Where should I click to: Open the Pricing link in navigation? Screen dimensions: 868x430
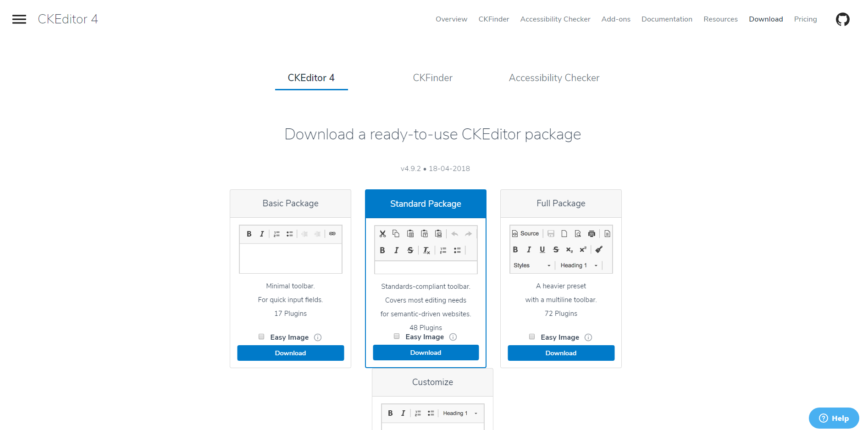point(805,19)
